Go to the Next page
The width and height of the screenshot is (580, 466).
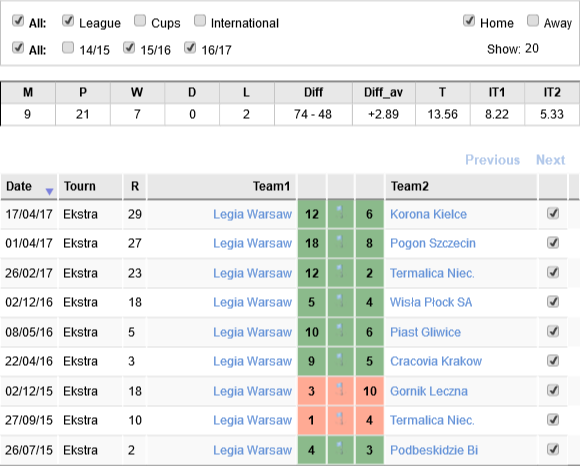(x=550, y=160)
